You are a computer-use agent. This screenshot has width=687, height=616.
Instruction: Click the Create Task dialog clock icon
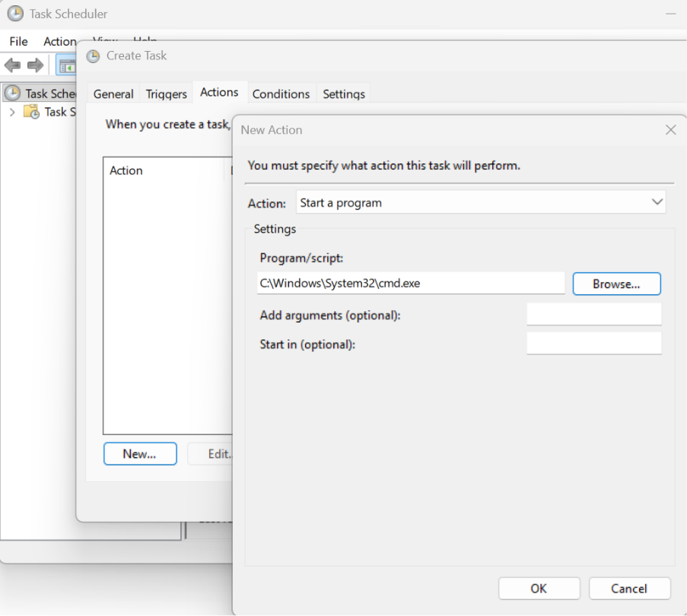click(93, 56)
